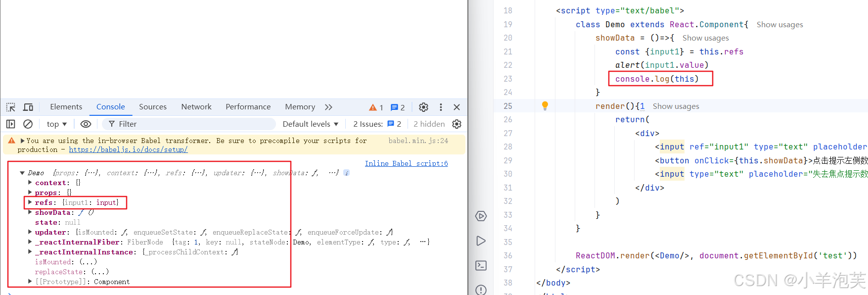Image resolution: width=868 pixels, height=295 pixels.
Task: Invoke the replaceState getter (...)
Action: (x=100, y=272)
